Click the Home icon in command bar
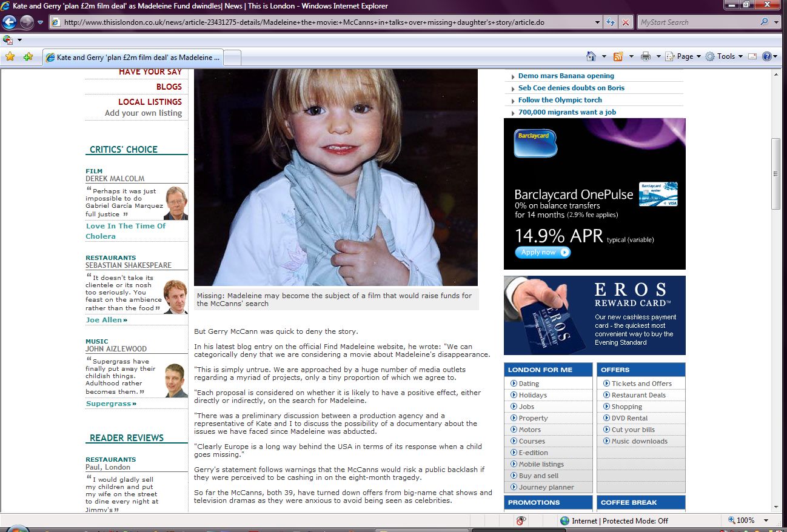 [591, 56]
